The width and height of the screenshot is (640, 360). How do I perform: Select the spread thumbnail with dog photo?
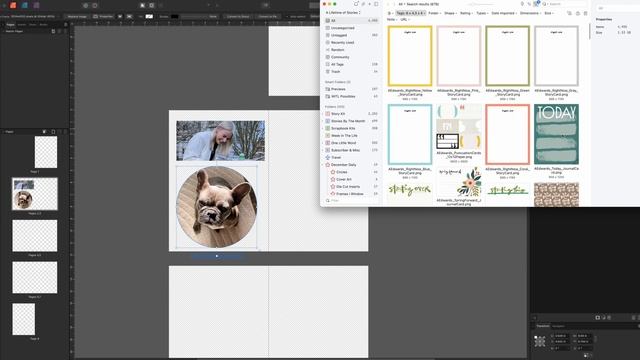(35, 194)
